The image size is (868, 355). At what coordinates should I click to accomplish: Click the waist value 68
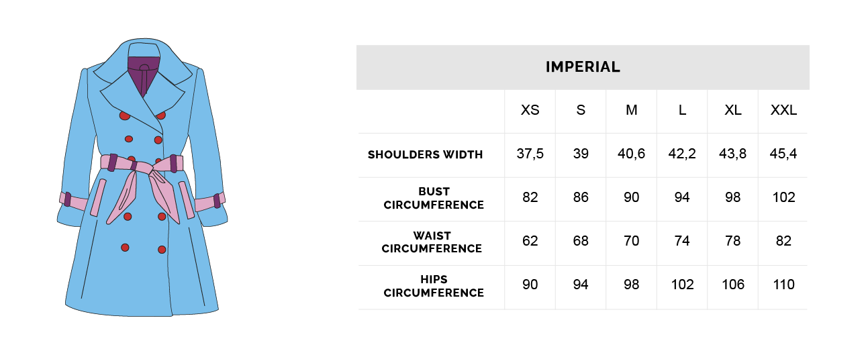coord(581,241)
